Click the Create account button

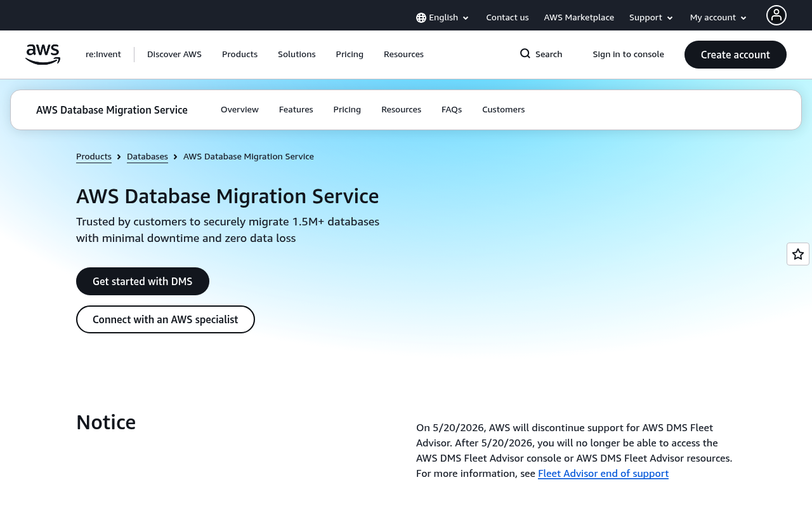coord(735,55)
